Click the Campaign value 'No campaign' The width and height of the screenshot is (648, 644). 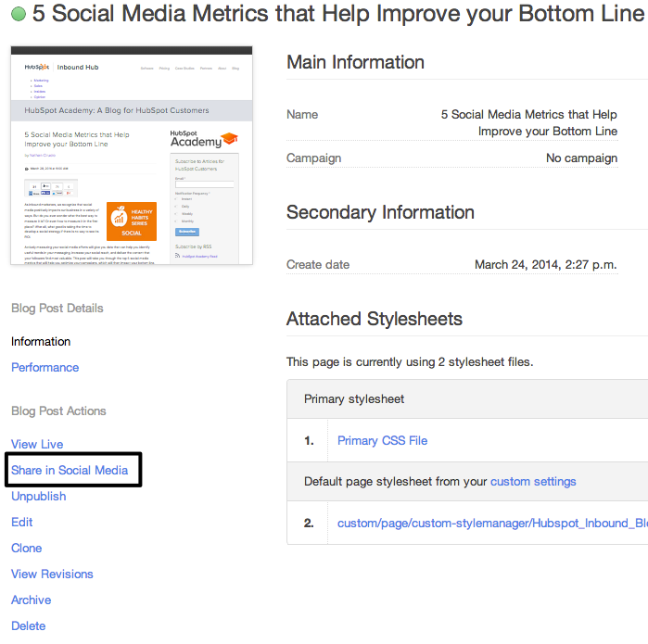[581, 158]
